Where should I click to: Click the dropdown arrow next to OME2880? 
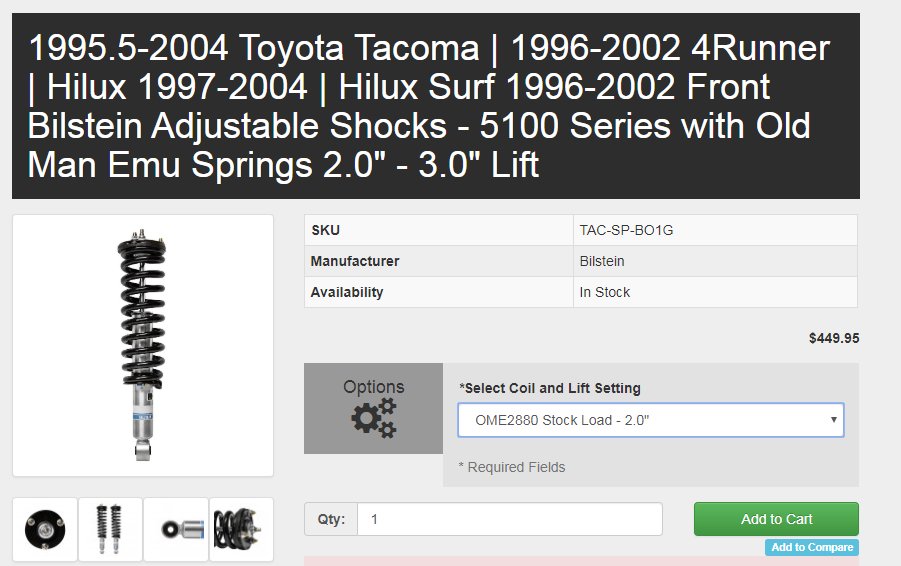(x=833, y=419)
